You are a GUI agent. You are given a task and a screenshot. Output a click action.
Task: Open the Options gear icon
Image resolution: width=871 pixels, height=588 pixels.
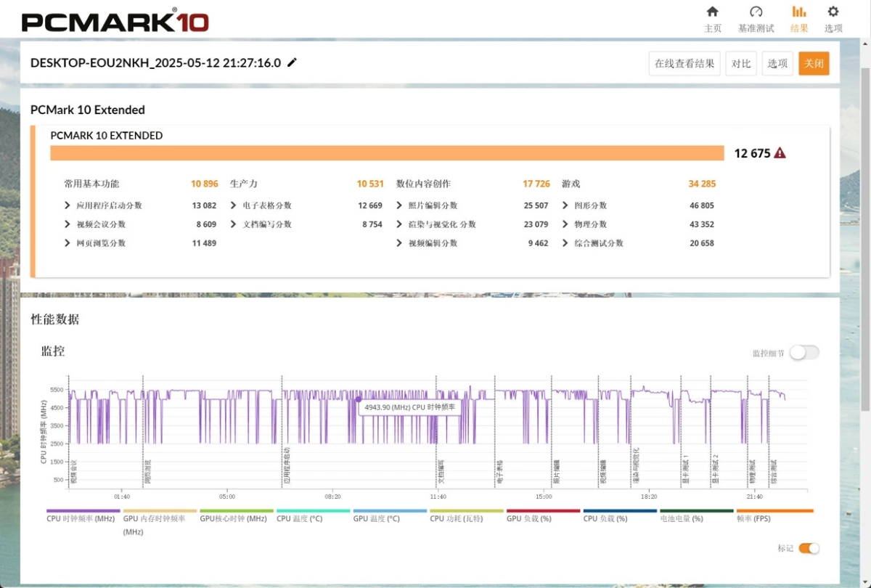coord(833,12)
